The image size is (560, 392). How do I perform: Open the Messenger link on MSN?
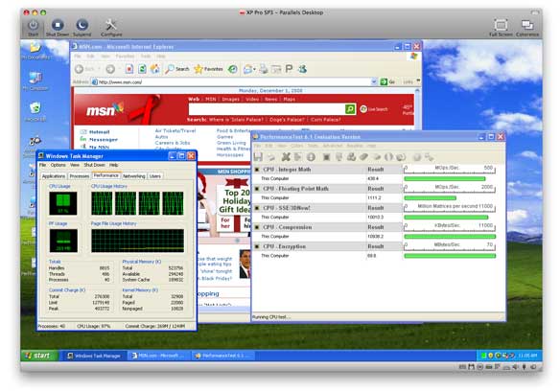tap(103, 139)
